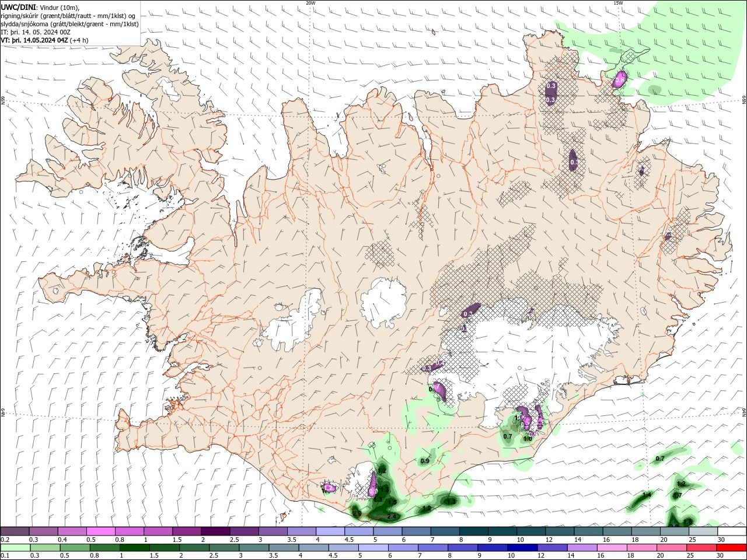
Task: Select upper-row swatch starting at 12
Action: 560,531
